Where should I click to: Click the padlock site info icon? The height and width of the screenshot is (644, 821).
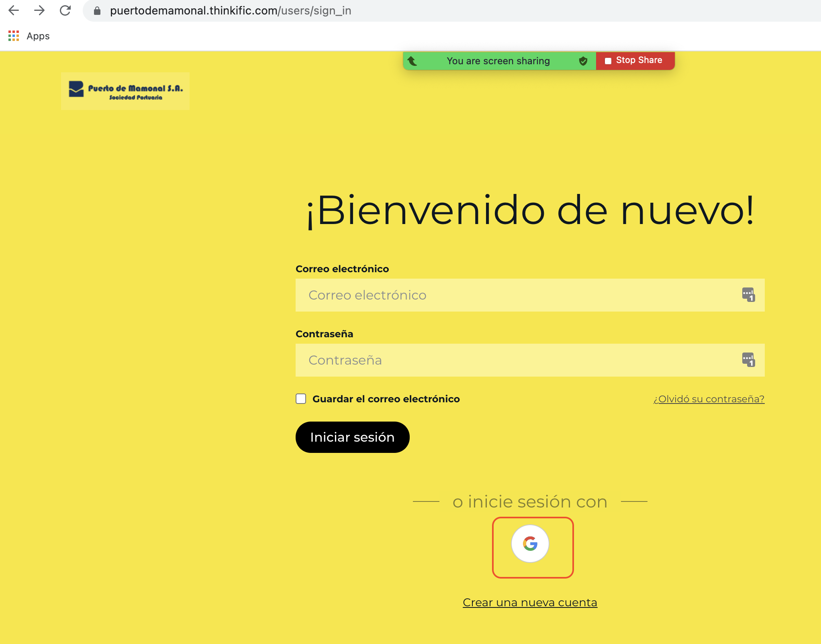[x=97, y=11]
